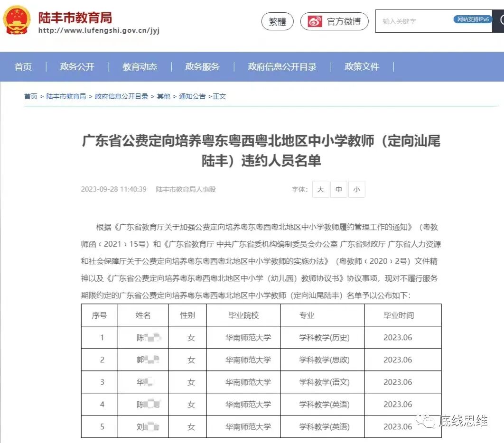
Task: Click the publish date 2023-09-28 11:40:39
Action: pos(114,189)
